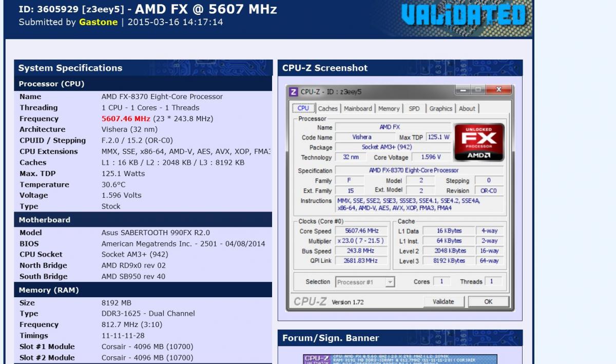Click the AMD FX Unlocked processor badge
The height and width of the screenshot is (364, 616).
pyautogui.click(x=478, y=142)
